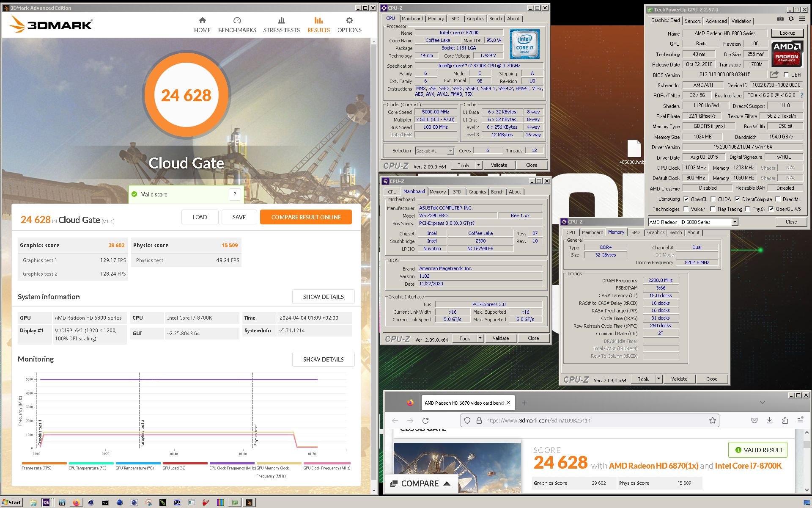Open the command prompt taskbar icon
This screenshot has height=508, width=812.
105,502
